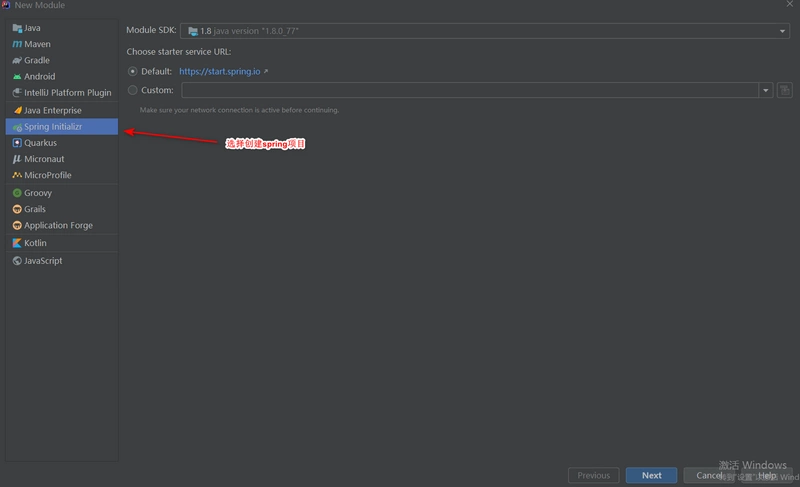Image resolution: width=800 pixels, height=487 pixels.
Task: Select Application Forge entry
Action: (x=62, y=225)
